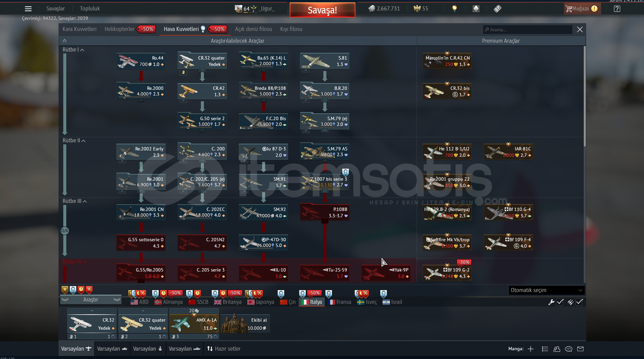The width and height of the screenshot is (644, 359).
Task: Select the ABD nation tab
Action: [140, 302]
